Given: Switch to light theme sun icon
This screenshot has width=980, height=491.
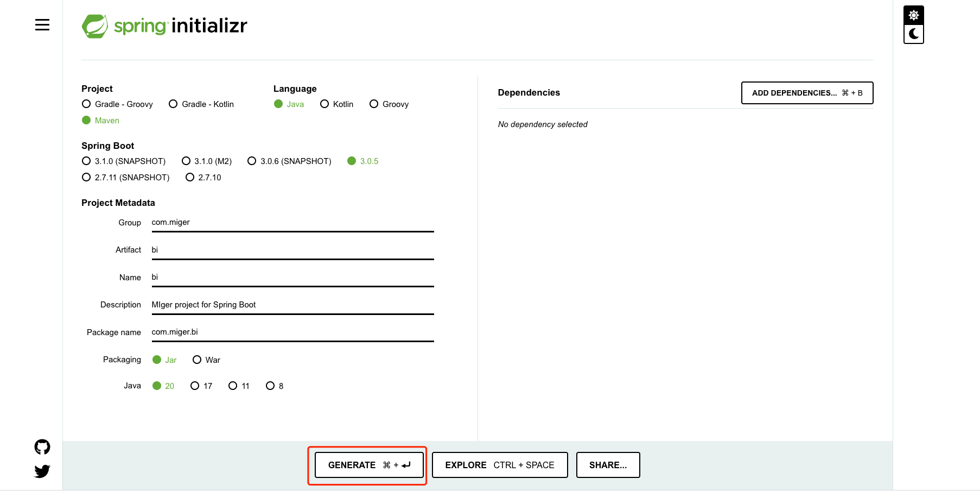Looking at the screenshot, I should tap(914, 15).
